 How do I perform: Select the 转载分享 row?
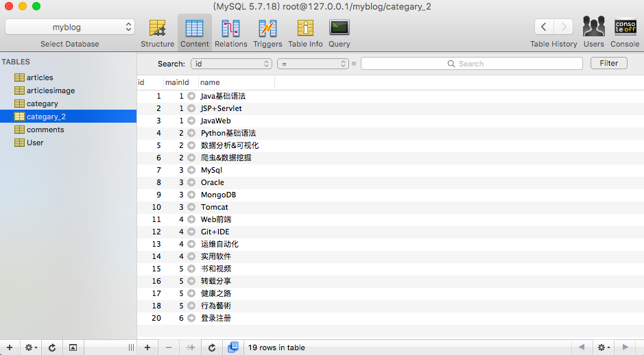tap(390, 281)
